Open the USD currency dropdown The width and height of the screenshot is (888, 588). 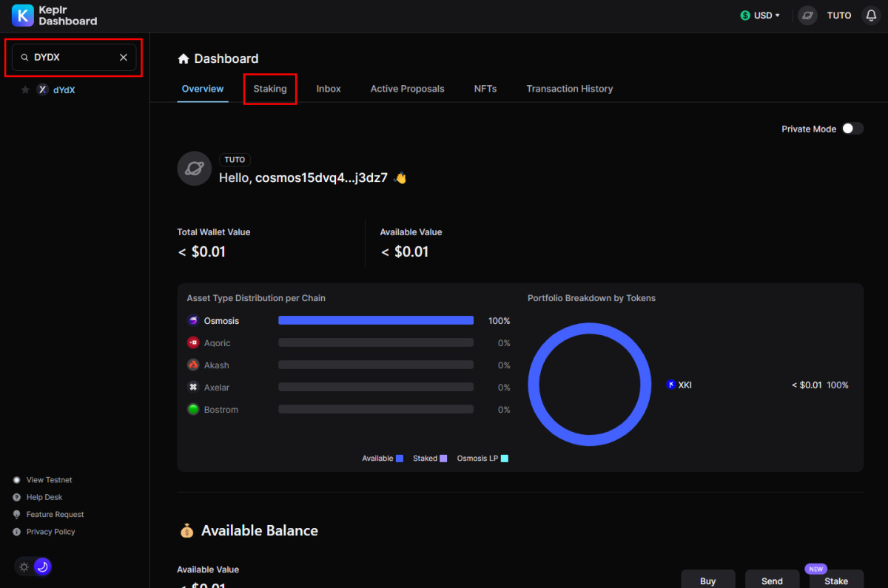760,16
